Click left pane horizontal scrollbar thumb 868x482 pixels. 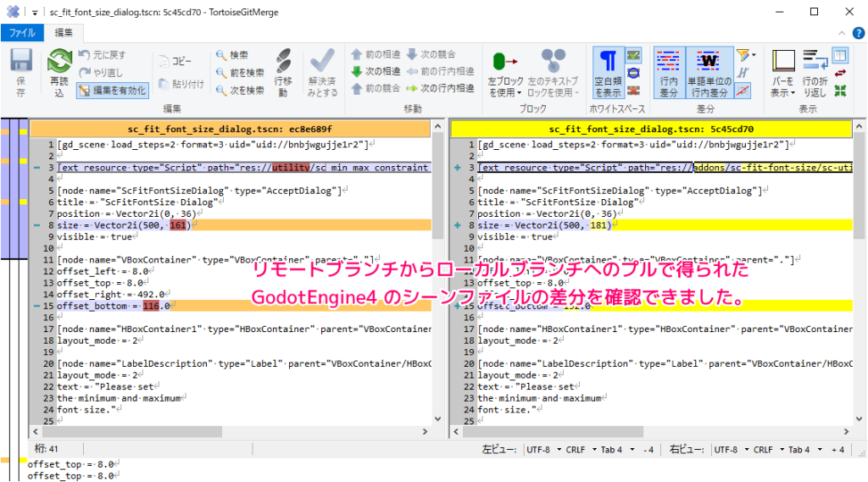pos(131,431)
